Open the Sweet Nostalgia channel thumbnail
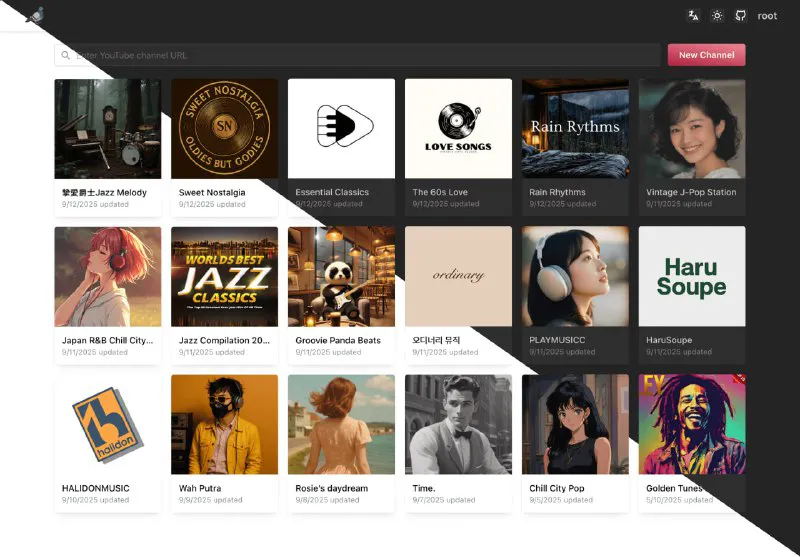The width and height of the screenshot is (800, 557). [x=224, y=128]
